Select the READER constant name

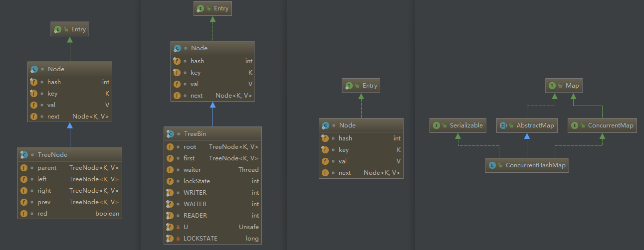(195, 216)
